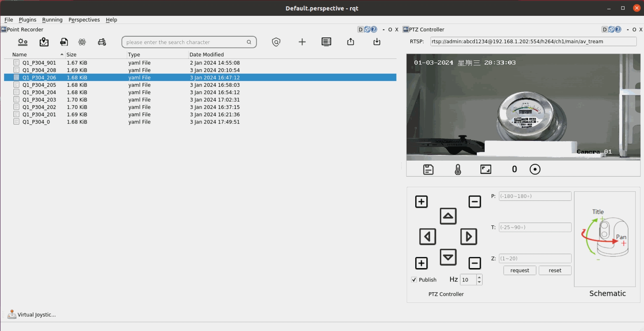Select the Q1_P304_203 file row

tap(39, 100)
